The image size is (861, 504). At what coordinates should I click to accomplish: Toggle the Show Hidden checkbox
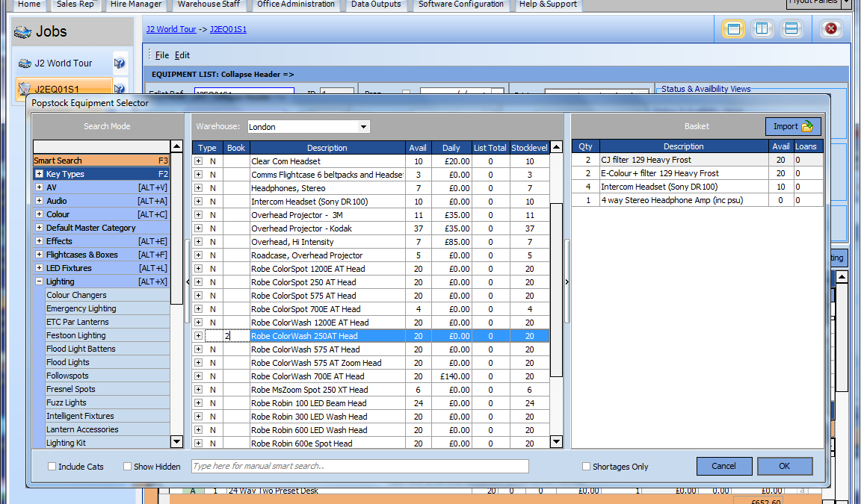point(128,467)
